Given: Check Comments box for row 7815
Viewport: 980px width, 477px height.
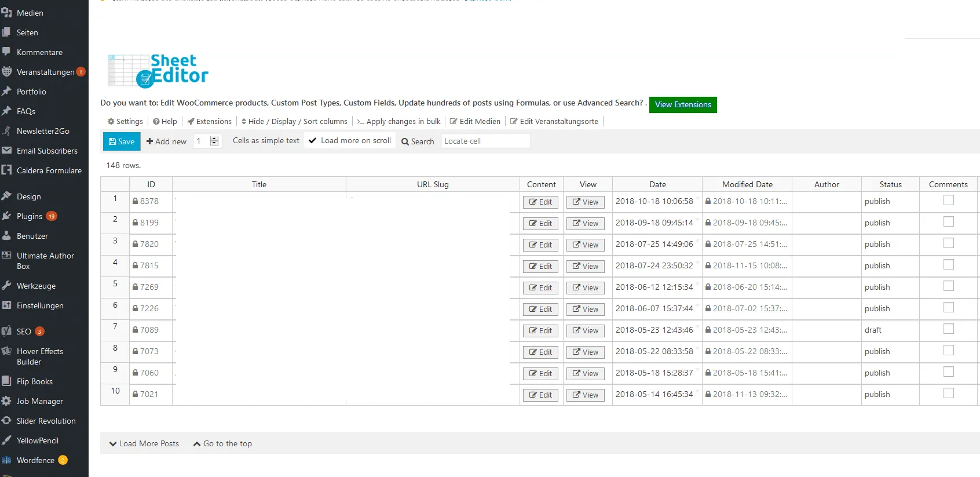Looking at the screenshot, I should click(948, 264).
